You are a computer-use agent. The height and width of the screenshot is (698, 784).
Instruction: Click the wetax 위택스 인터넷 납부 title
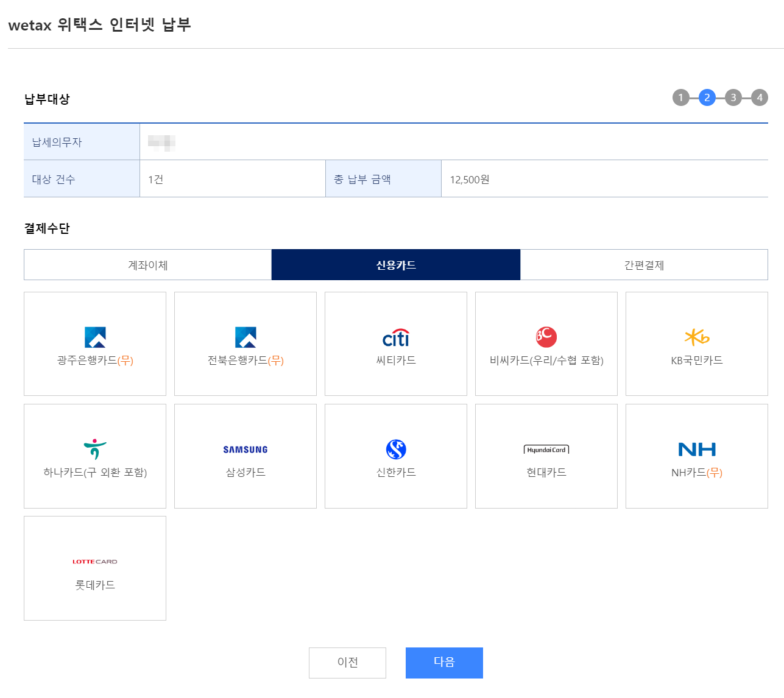[99, 25]
